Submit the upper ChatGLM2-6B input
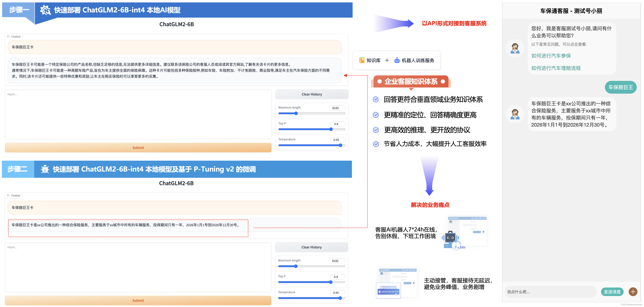 tap(138, 148)
